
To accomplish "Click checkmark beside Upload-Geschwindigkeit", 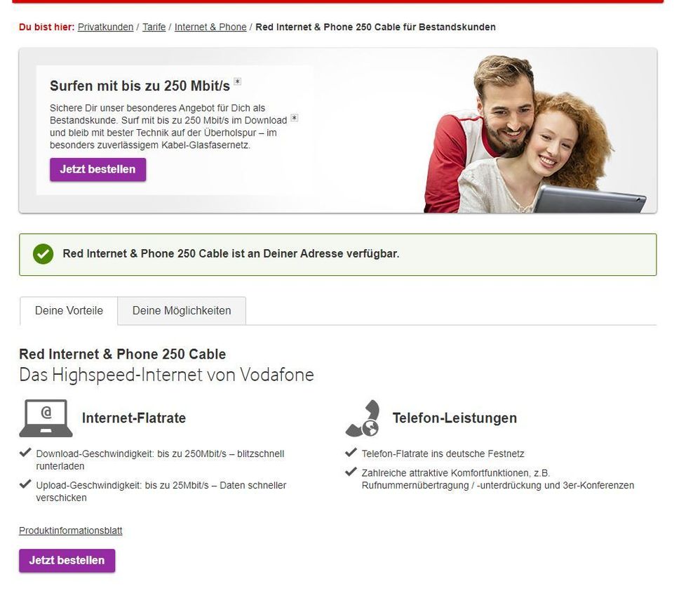I will point(25,484).
